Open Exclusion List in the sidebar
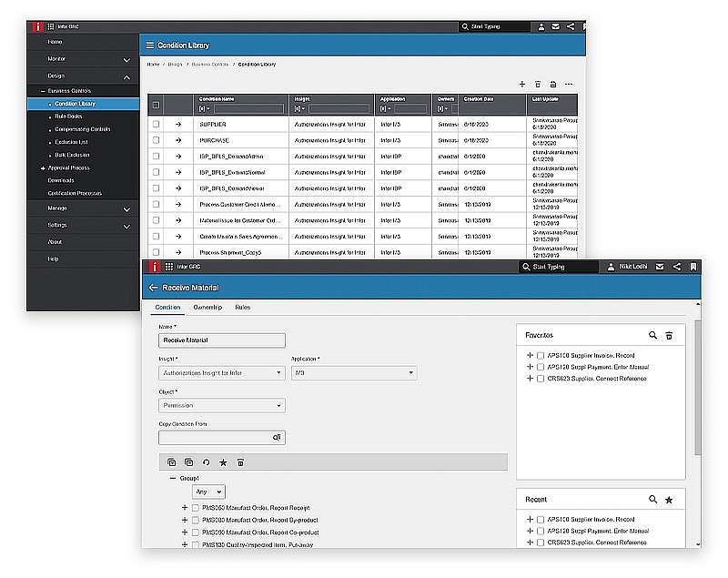Screen dimensions: 728x578 click(71, 142)
